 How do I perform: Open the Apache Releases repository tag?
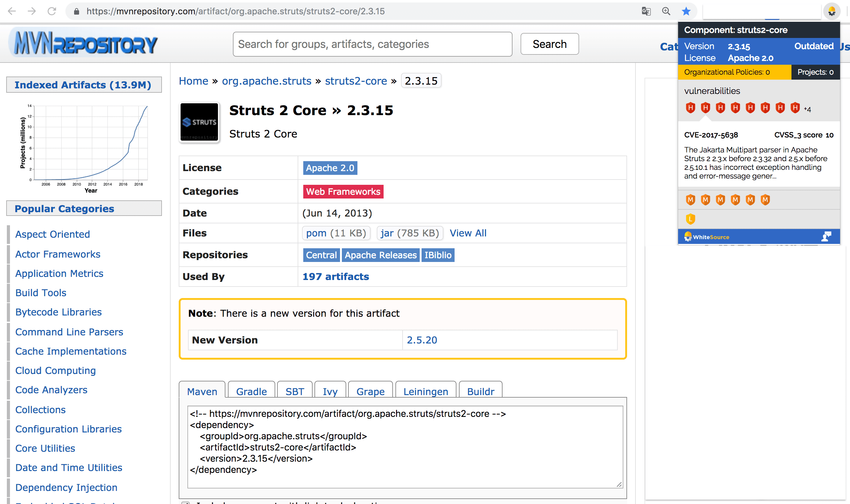click(x=381, y=255)
